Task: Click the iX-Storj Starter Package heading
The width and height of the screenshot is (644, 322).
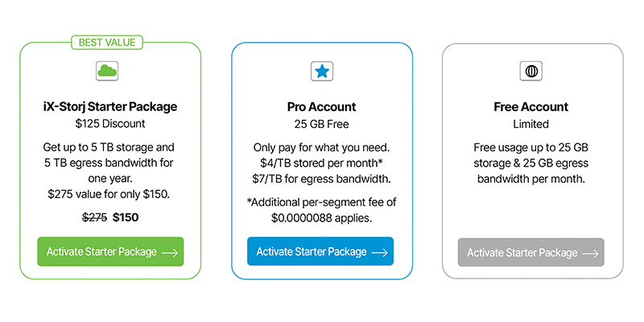Action: [110, 107]
